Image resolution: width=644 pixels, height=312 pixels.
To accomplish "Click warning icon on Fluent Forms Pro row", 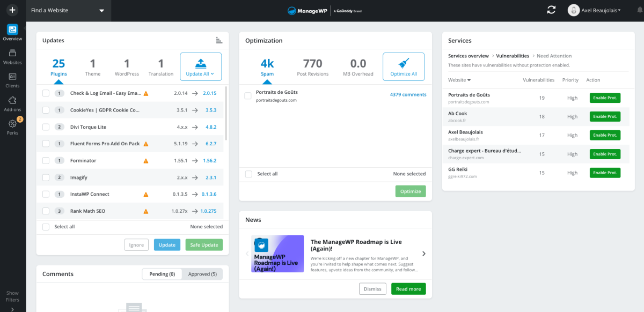I will coord(146,144).
